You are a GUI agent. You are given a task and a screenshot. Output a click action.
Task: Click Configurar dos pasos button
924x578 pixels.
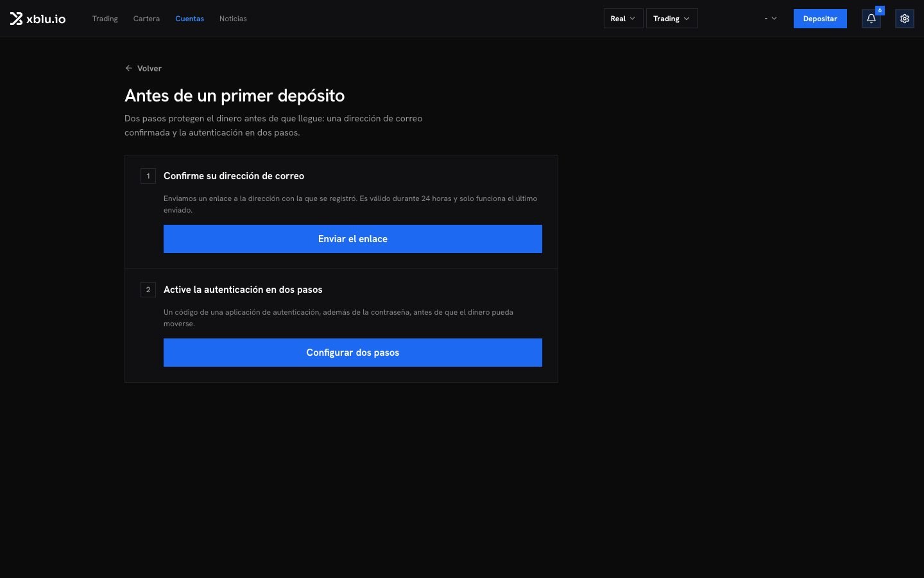(353, 353)
